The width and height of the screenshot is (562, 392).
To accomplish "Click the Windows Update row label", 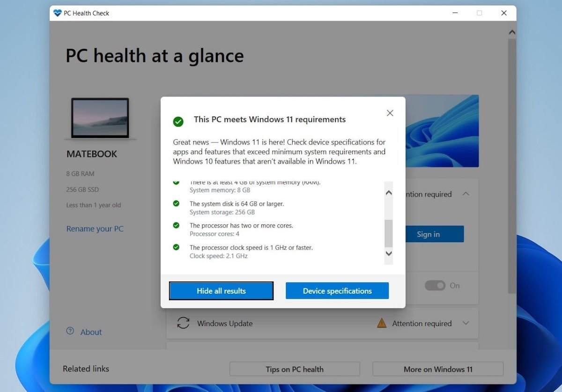I will (x=225, y=324).
